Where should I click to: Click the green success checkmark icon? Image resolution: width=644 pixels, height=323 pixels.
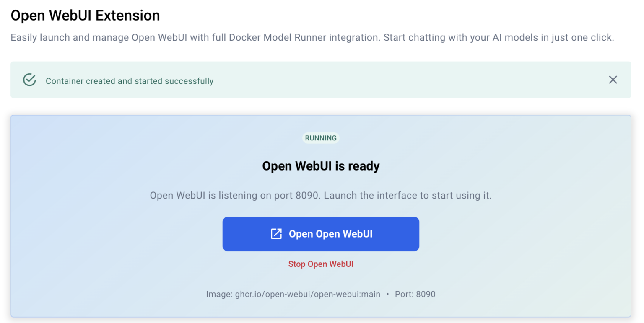click(x=29, y=79)
